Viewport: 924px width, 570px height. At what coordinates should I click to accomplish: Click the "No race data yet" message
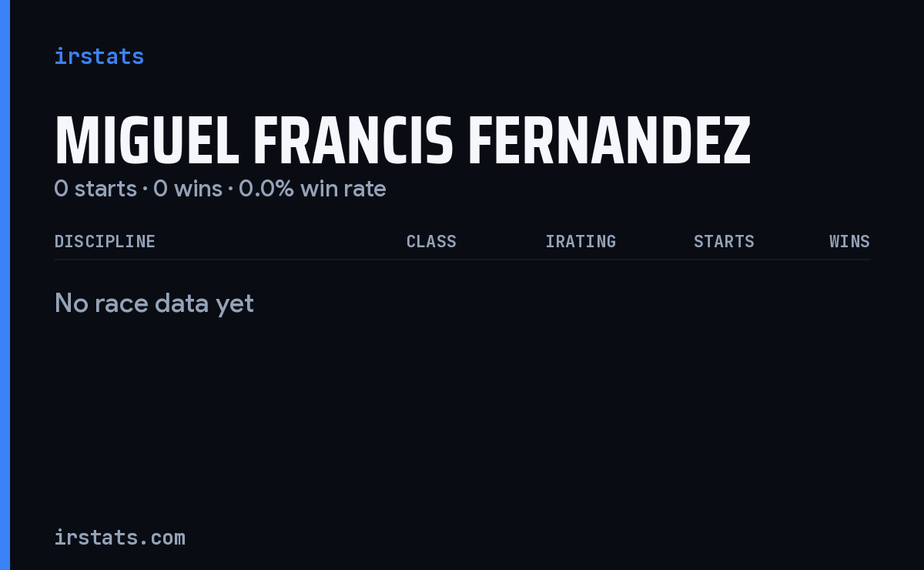pyautogui.click(x=154, y=303)
